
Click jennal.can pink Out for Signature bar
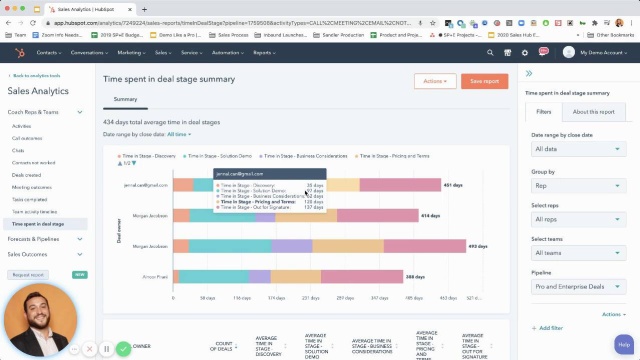(x=400, y=185)
